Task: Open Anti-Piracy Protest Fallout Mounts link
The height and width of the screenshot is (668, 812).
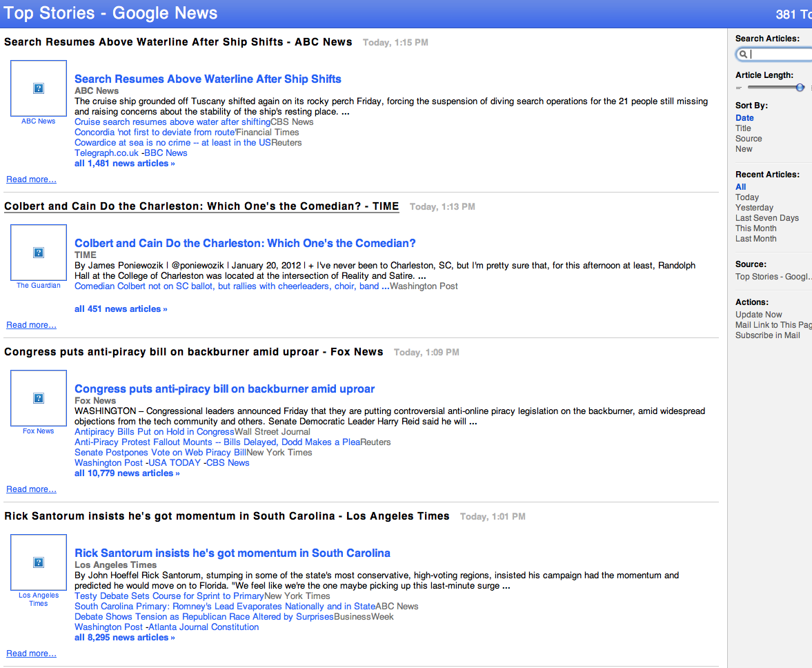Action: coord(217,442)
